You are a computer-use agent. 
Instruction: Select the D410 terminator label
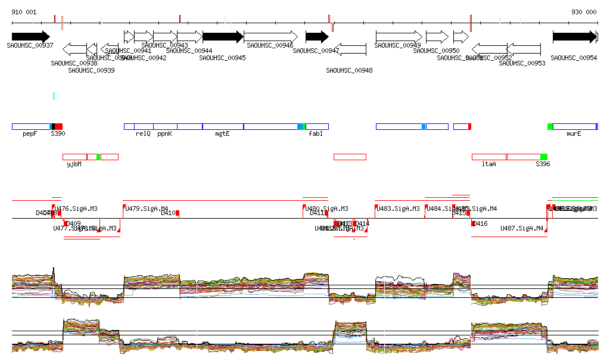click(x=168, y=213)
